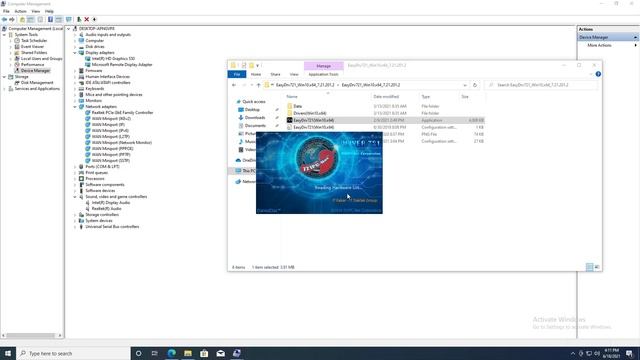Select the Drivers(Win10.x64) folder row

click(385, 113)
